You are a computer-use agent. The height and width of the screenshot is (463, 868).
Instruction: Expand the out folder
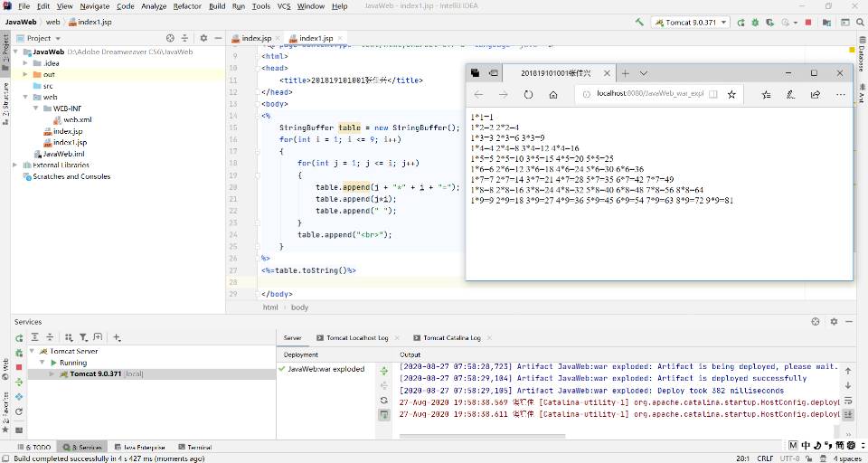(x=25, y=74)
